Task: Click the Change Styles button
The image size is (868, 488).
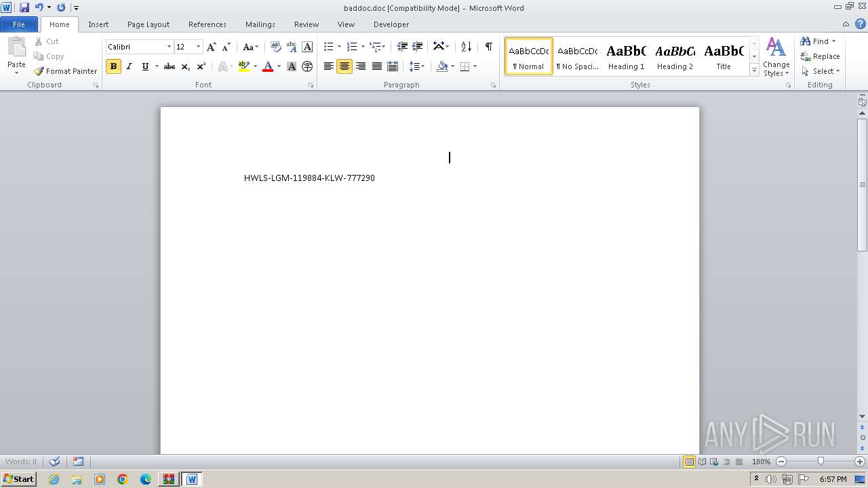Action: tap(776, 57)
